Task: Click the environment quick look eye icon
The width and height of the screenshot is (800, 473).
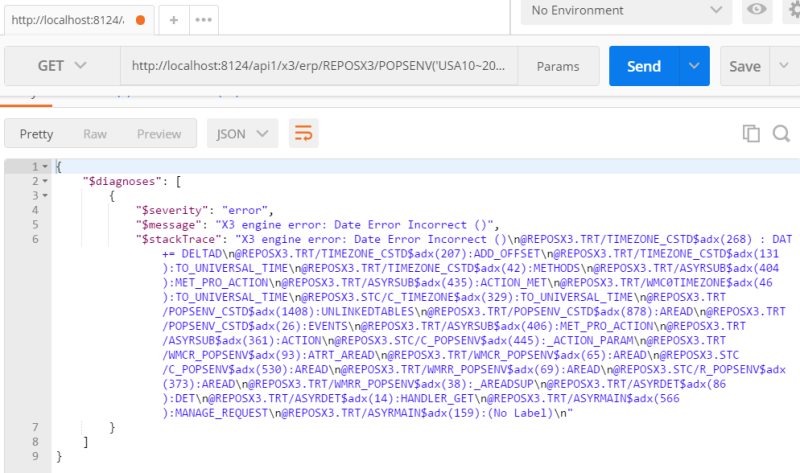Action: pyautogui.click(x=757, y=9)
